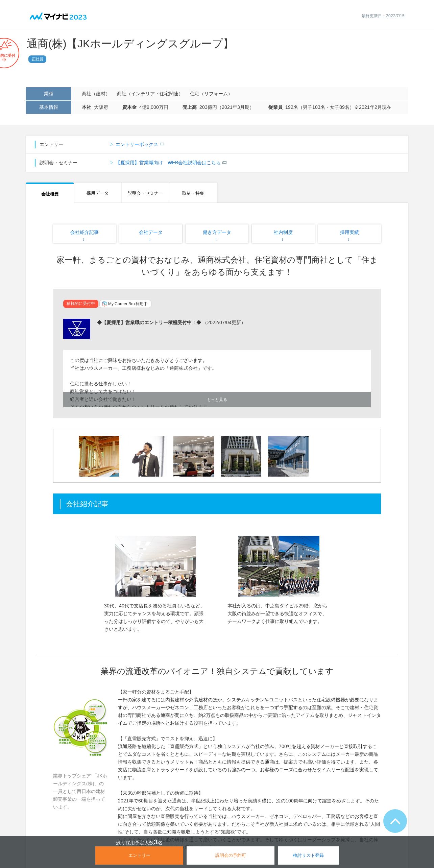This screenshot has height=868, width=434.
Task: Switch to the 会社概要 tab
Action: coord(50,193)
